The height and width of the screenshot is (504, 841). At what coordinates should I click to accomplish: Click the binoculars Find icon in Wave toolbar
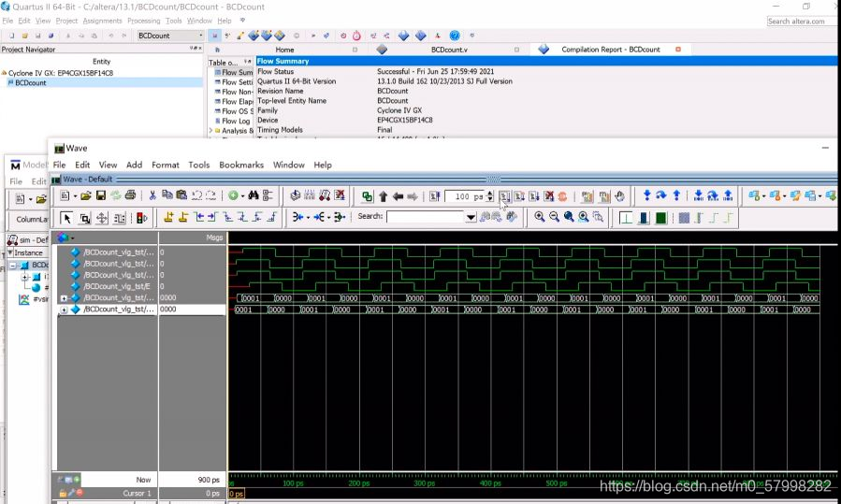(x=254, y=196)
